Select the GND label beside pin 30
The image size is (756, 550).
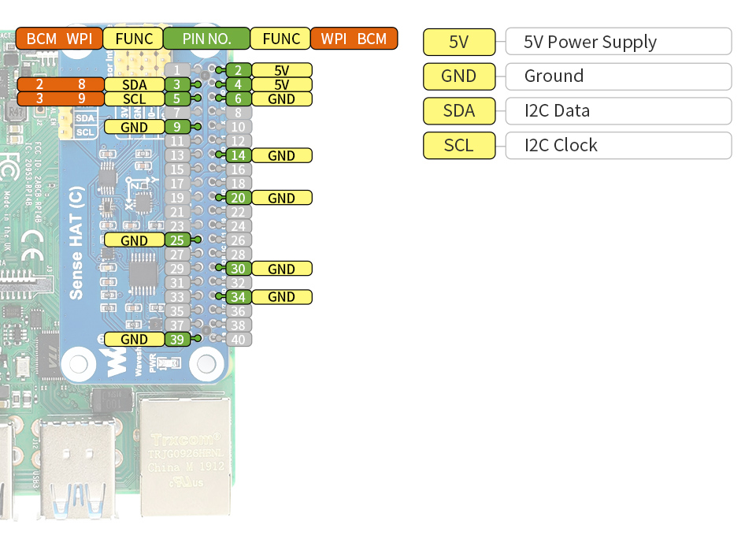click(282, 269)
